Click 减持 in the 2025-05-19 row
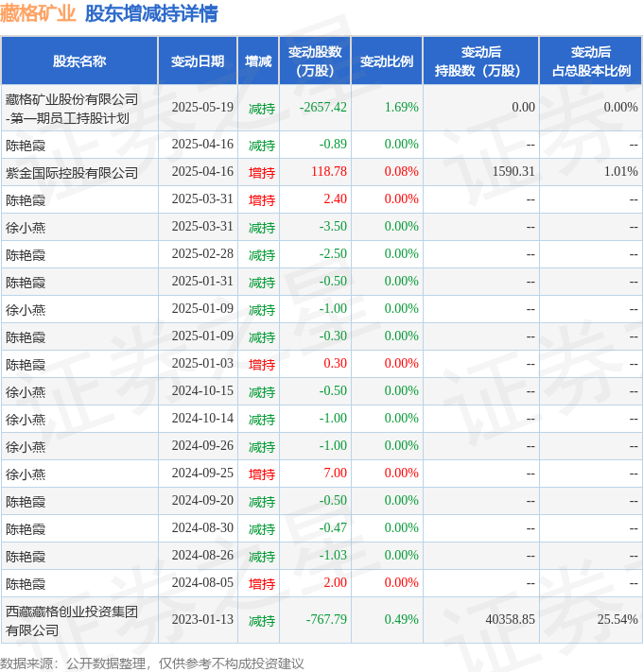 click(262, 109)
